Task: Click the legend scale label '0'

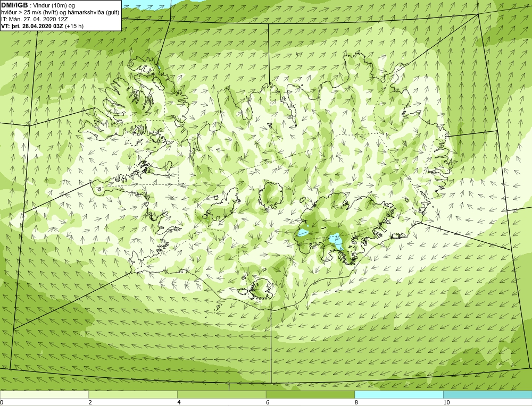Action: click(2, 402)
